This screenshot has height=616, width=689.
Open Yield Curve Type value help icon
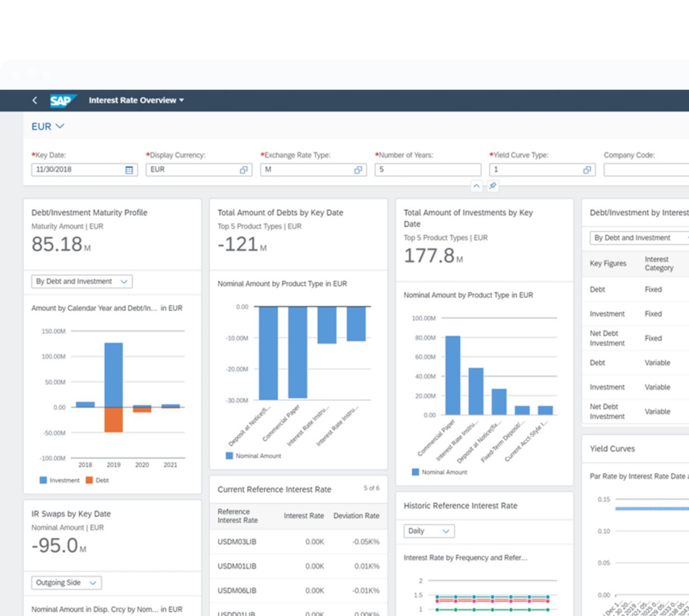point(586,170)
